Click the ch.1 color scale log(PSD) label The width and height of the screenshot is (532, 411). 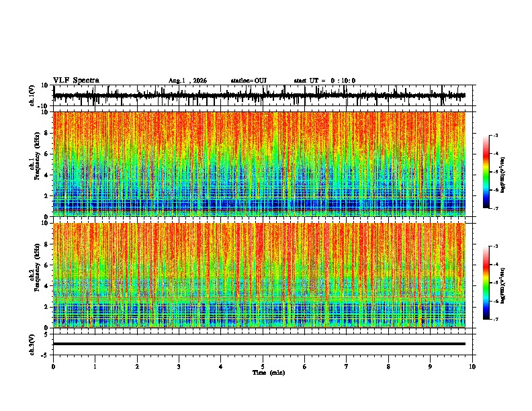(x=503, y=175)
